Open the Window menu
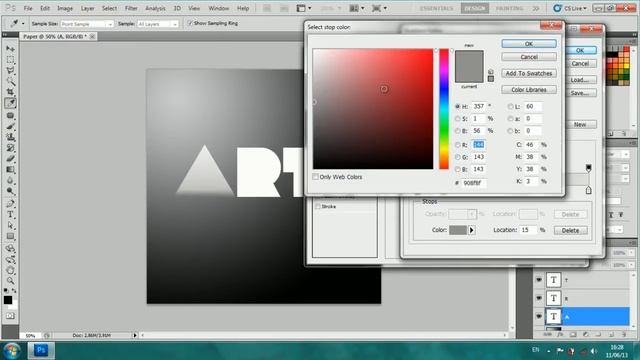The height and width of the screenshot is (360, 640). tap(219, 8)
